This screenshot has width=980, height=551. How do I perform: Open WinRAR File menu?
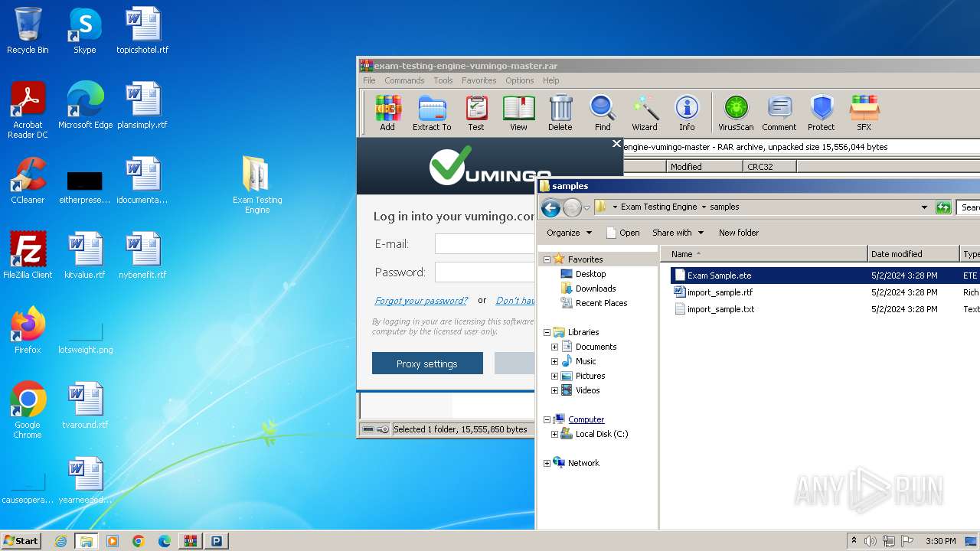point(369,80)
